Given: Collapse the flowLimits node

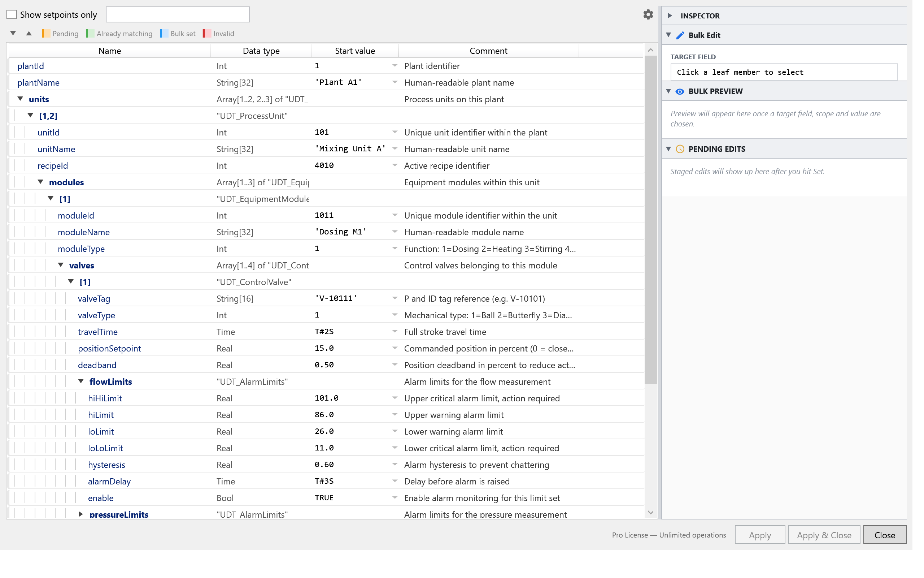Looking at the screenshot, I should point(81,381).
